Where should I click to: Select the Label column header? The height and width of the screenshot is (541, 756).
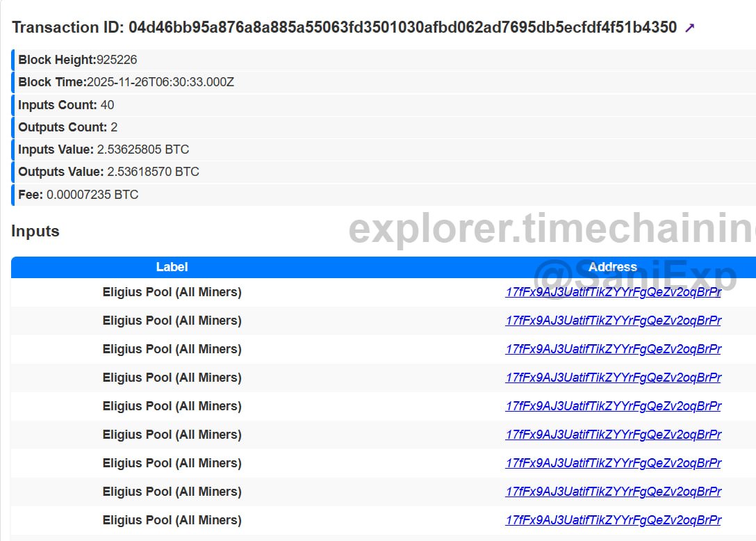click(x=172, y=267)
